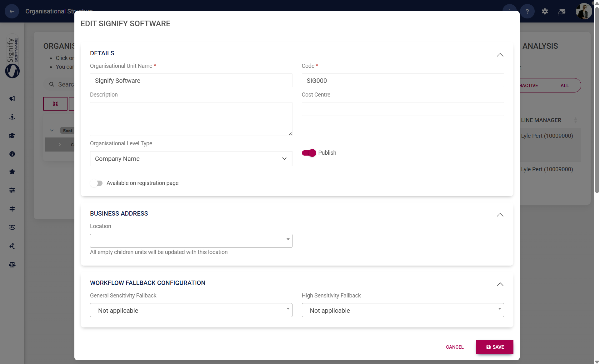Click the Cancel button
This screenshot has width=600, height=364.
coord(454,347)
